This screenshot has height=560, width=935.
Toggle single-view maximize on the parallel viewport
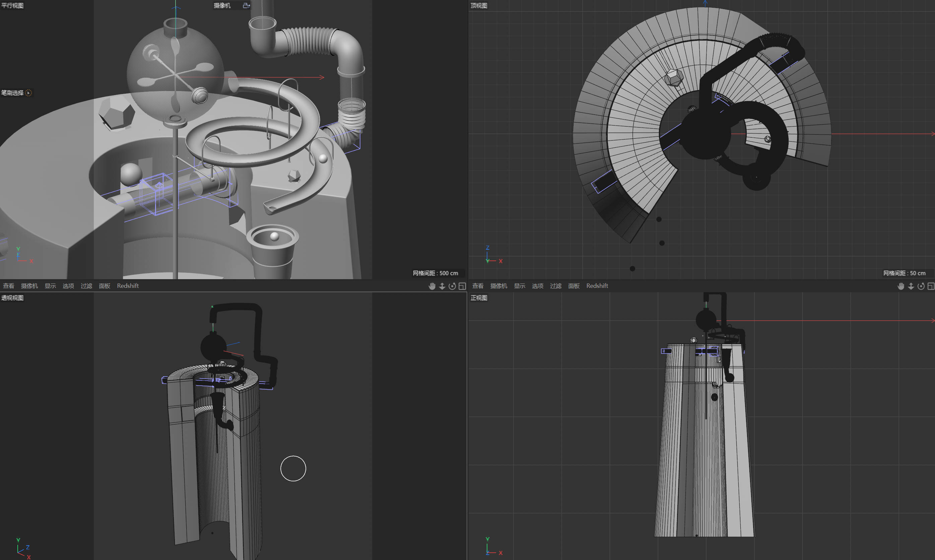click(462, 286)
